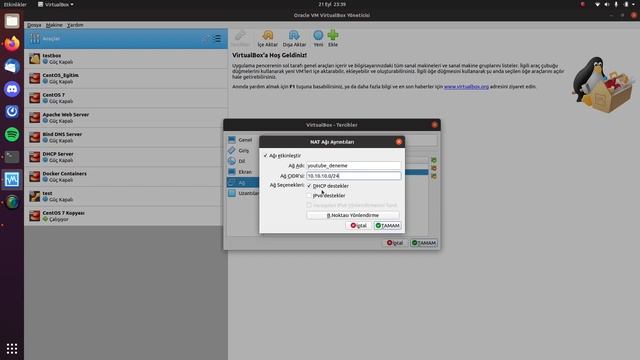Select the CentOS 7 Kopyası VM row
640x360 pixels.
pyautogui.click(x=126, y=216)
